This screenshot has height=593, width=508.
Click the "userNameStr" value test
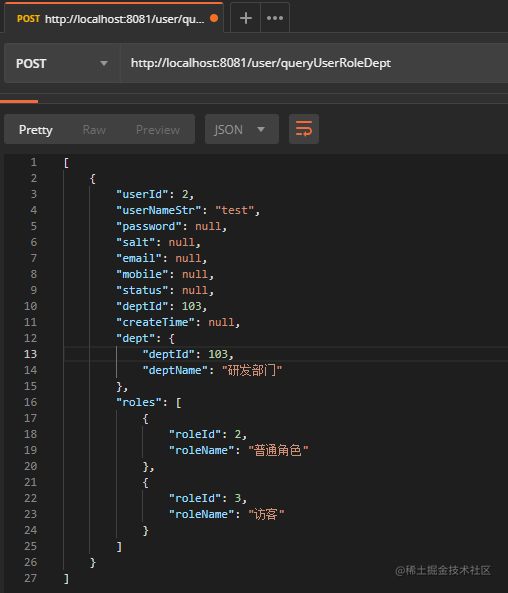[x=235, y=210]
